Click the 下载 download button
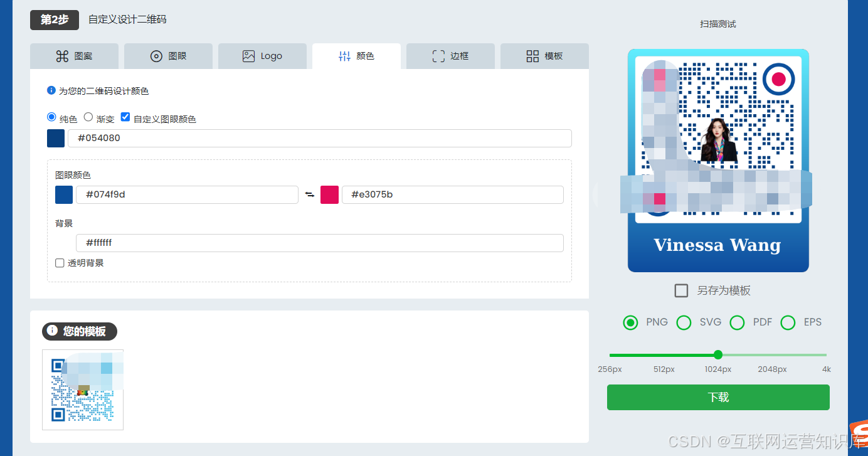The width and height of the screenshot is (868, 456). (718, 397)
